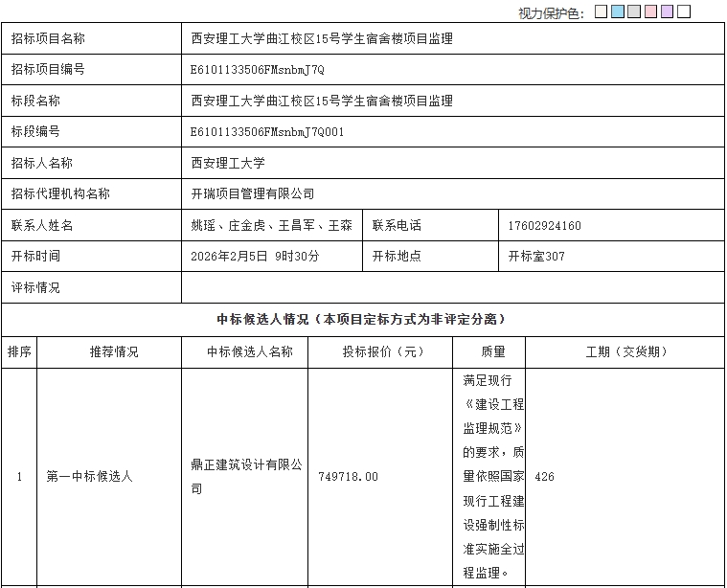Image resolution: width=727 pixels, height=588 pixels.
Task: Click the project name 西安理工大学曲江校区15号学生宿舍楼项目监理 in first row
Action: [x=322, y=39]
